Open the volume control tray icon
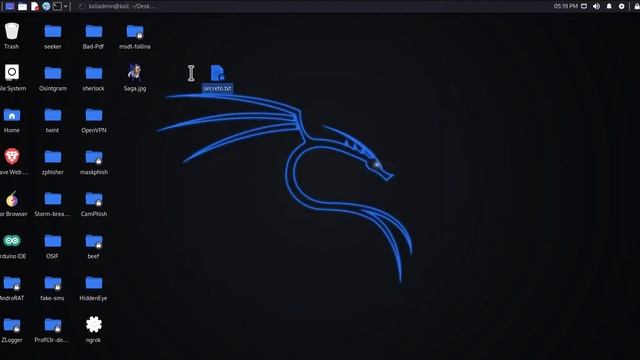The image size is (640, 360). (x=596, y=6)
